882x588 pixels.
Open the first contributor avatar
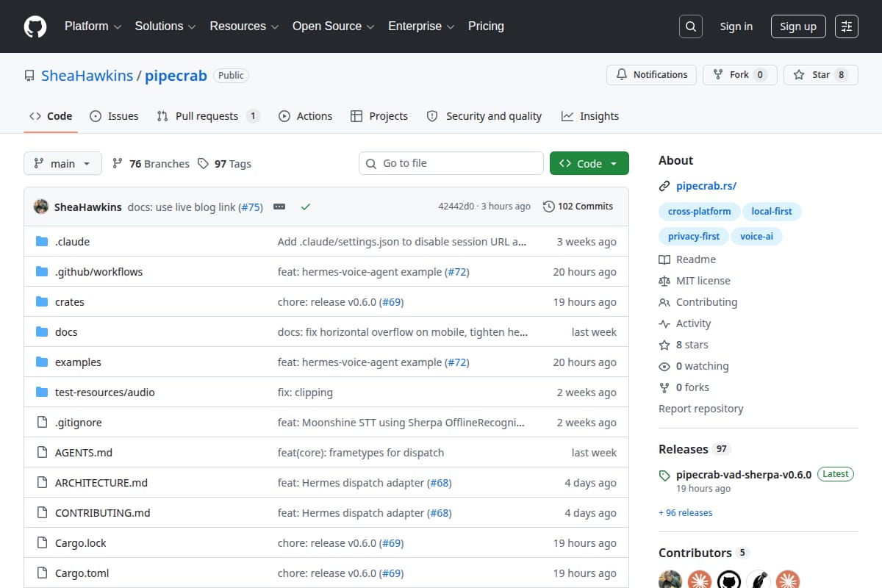670,580
